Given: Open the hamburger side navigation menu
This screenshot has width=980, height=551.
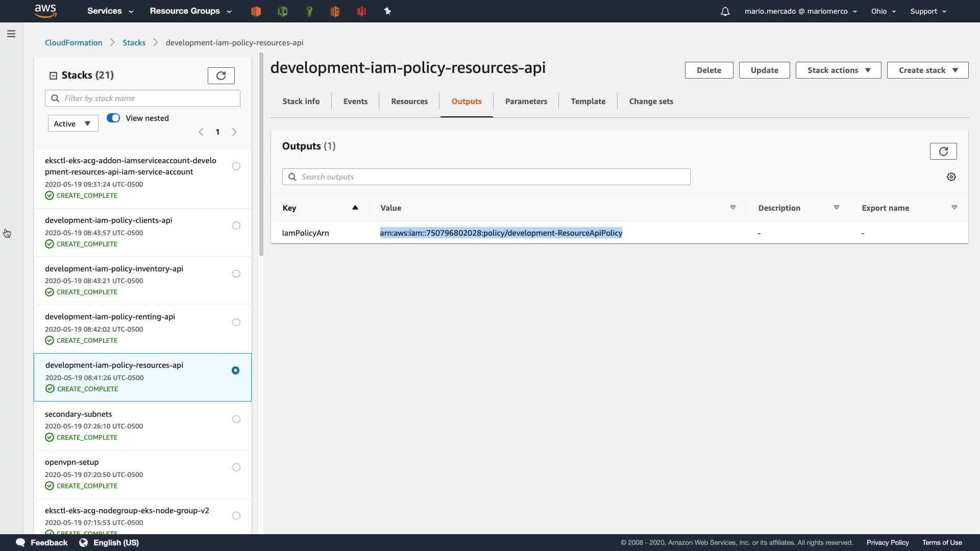Looking at the screenshot, I should [11, 34].
